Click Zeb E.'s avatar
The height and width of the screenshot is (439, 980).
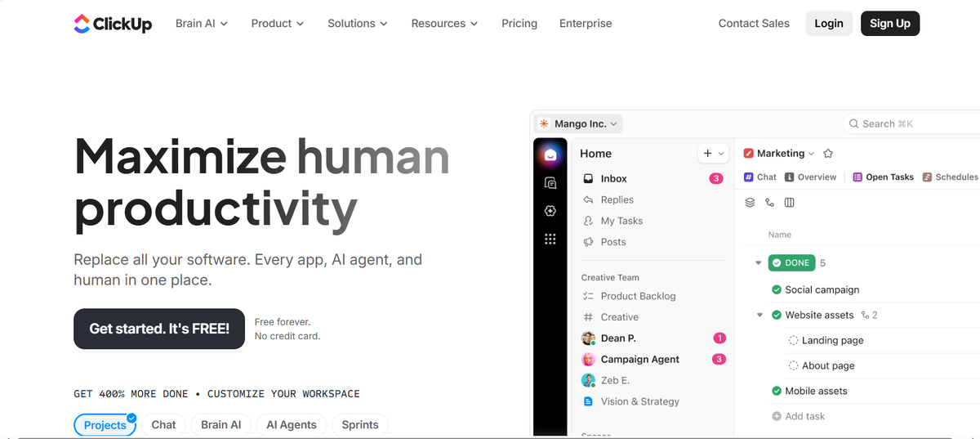[588, 380]
